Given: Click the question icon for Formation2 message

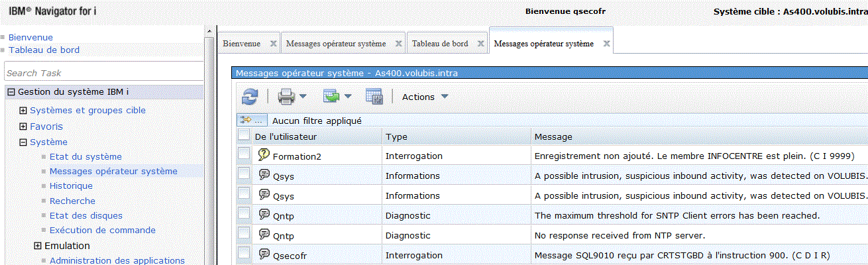Looking at the screenshot, I should [x=264, y=154].
